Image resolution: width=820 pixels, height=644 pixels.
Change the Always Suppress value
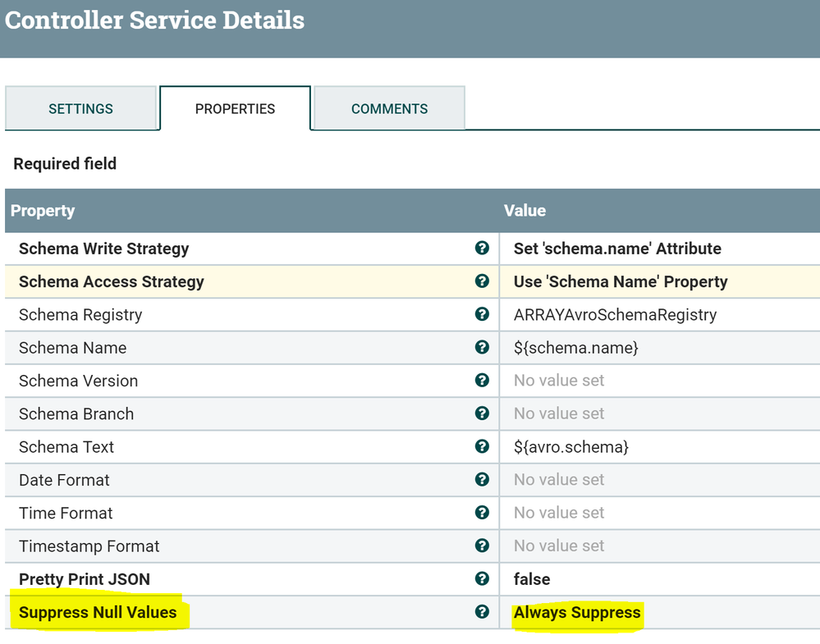click(x=577, y=612)
